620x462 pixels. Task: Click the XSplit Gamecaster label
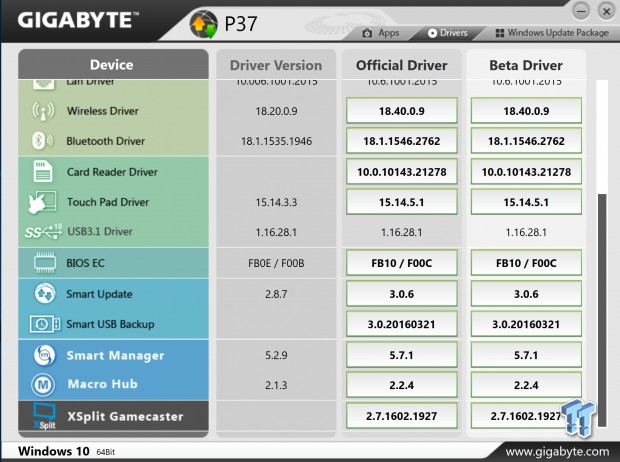pyautogui.click(x=125, y=416)
